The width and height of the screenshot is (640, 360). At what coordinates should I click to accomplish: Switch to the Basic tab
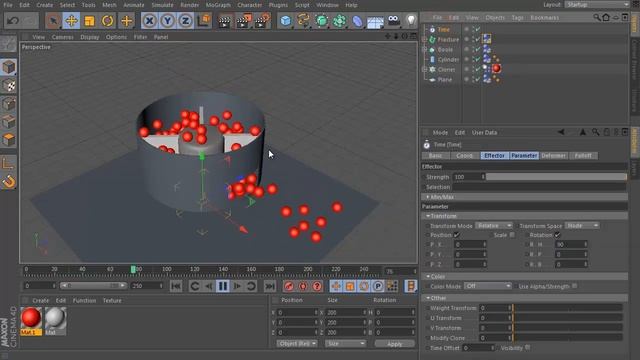[x=435, y=156]
